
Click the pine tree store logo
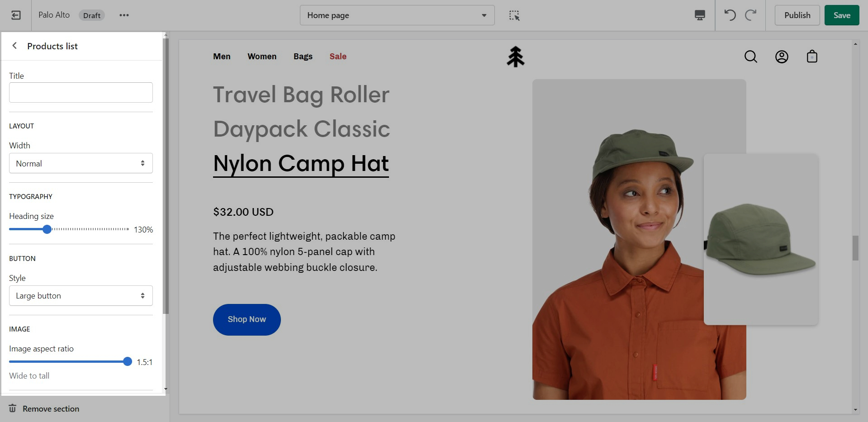point(515,57)
